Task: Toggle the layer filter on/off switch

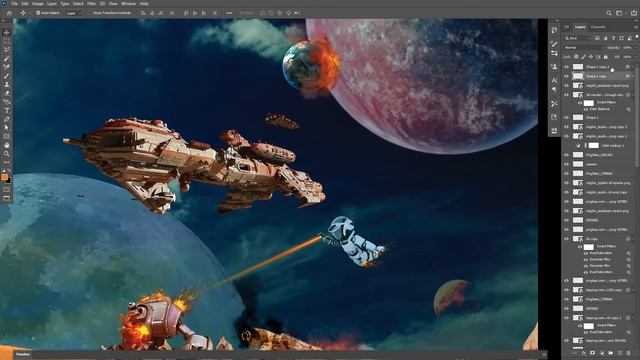Action: click(x=637, y=37)
